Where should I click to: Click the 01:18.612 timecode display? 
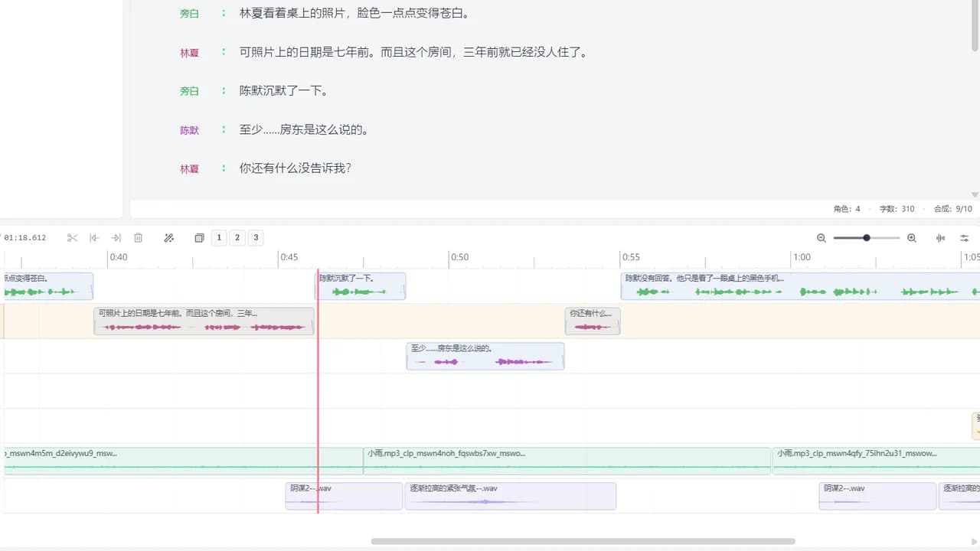pos(25,238)
